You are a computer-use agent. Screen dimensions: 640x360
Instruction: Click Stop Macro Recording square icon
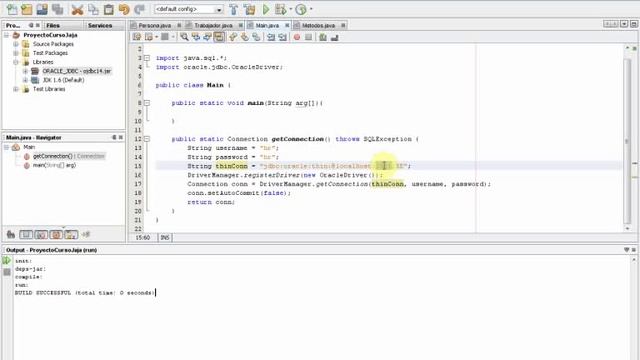pos(309,37)
